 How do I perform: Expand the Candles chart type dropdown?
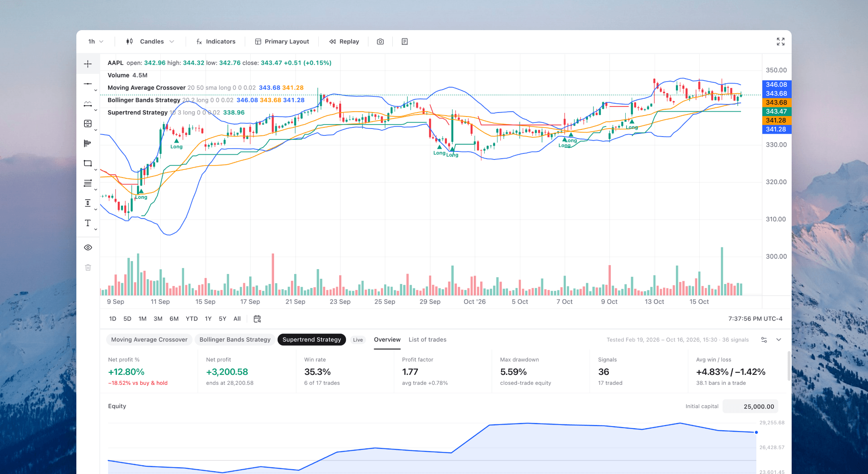point(150,41)
